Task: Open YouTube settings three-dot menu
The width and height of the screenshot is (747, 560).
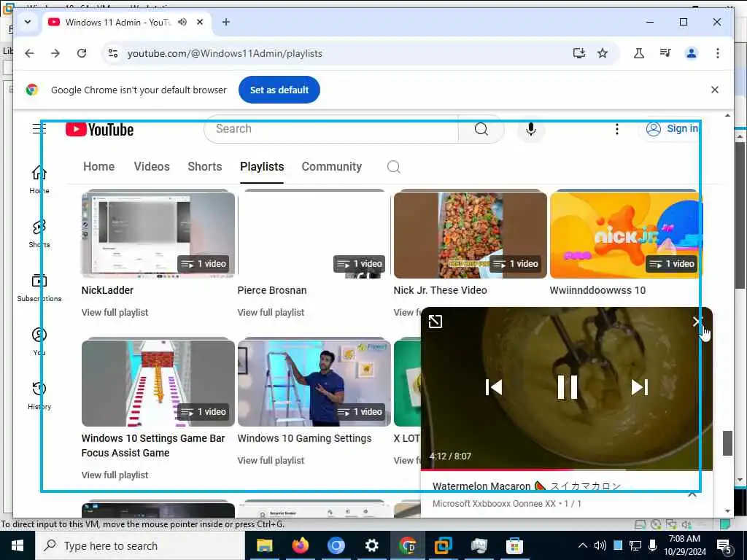Action: click(x=617, y=129)
